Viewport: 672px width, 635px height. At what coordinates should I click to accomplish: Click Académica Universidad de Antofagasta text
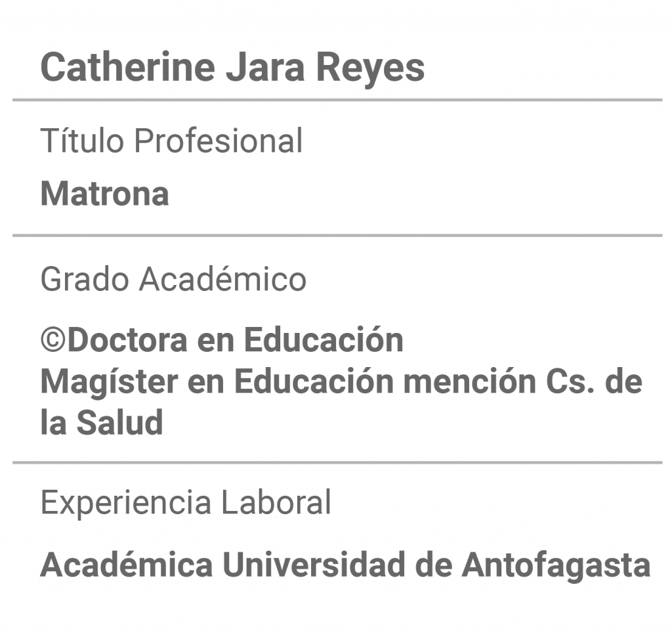pyautogui.click(x=345, y=565)
